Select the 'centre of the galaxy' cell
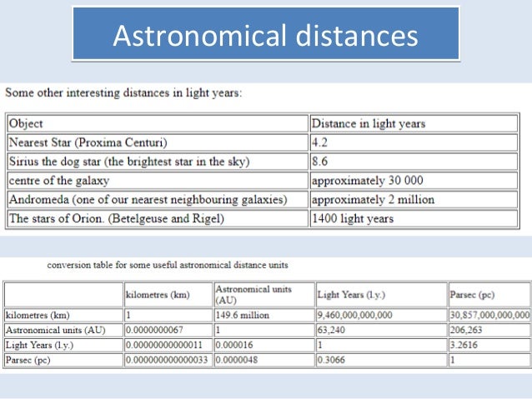The width and height of the screenshot is (532, 399). pyautogui.click(x=158, y=181)
